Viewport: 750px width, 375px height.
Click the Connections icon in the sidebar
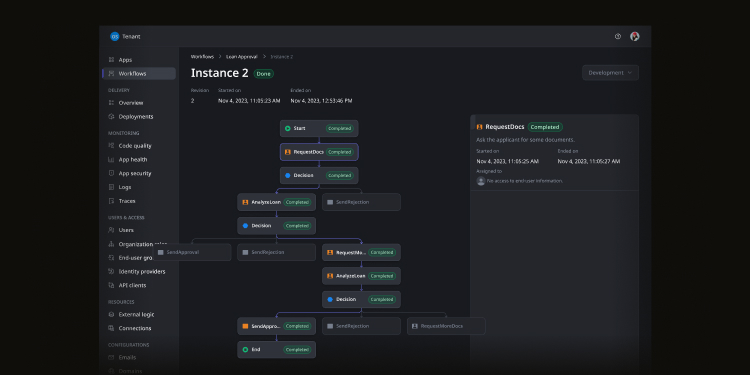click(x=111, y=329)
